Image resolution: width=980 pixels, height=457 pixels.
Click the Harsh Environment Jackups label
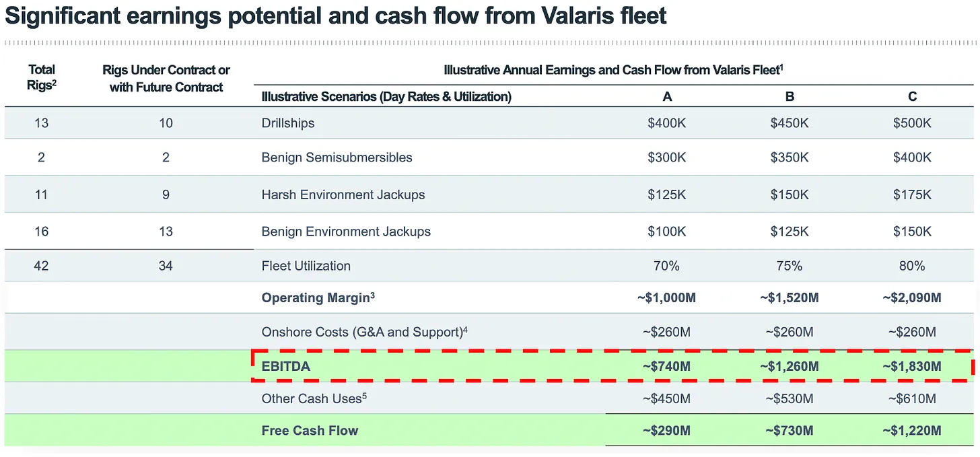[343, 195]
